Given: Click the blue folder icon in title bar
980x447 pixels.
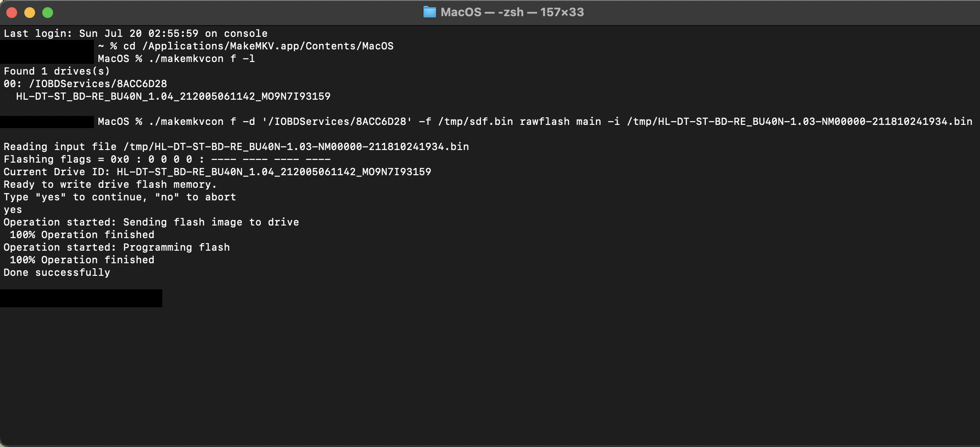Looking at the screenshot, I should [x=429, y=12].
